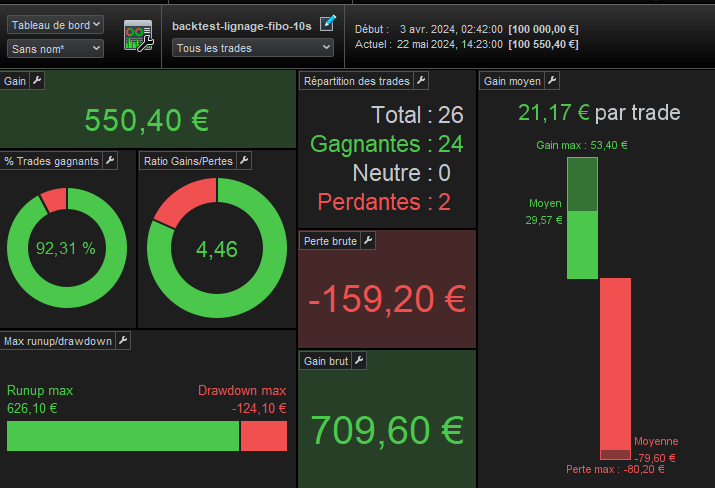Open the Perte brute wrench settings

tap(368, 240)
